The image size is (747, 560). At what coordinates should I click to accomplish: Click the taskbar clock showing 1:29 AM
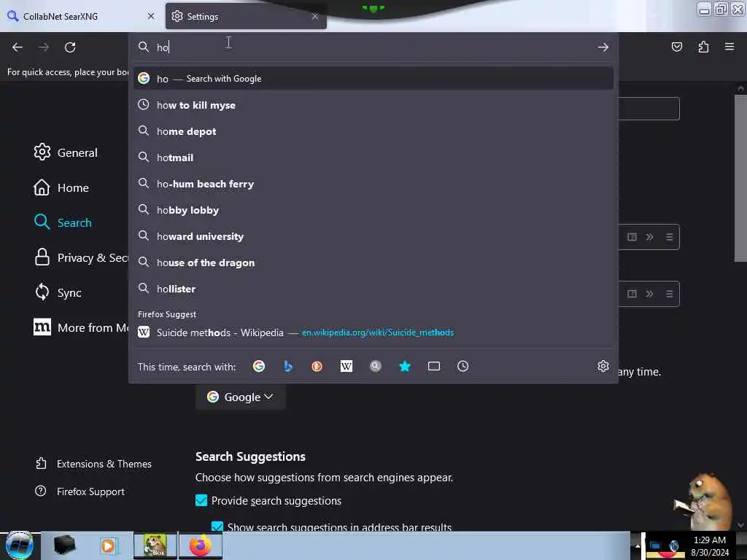709,545
